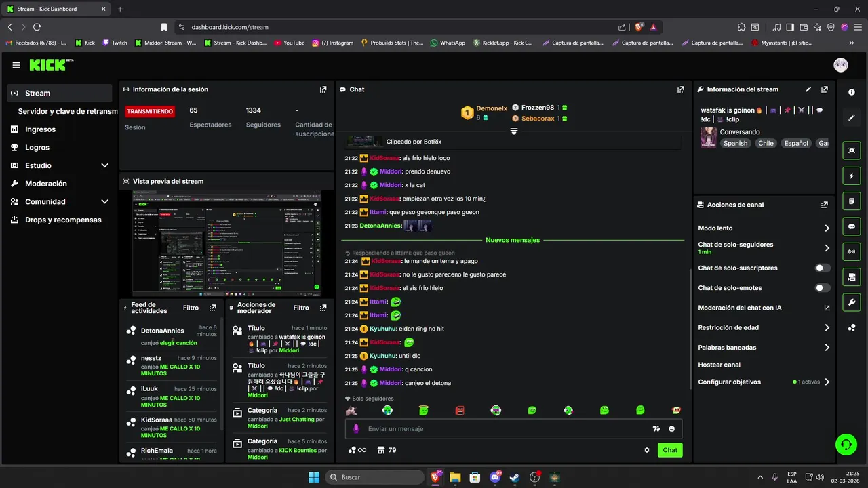Click the Chile tag in stream info
This screenshot has height=488, width=868.
tap(766, 143)
